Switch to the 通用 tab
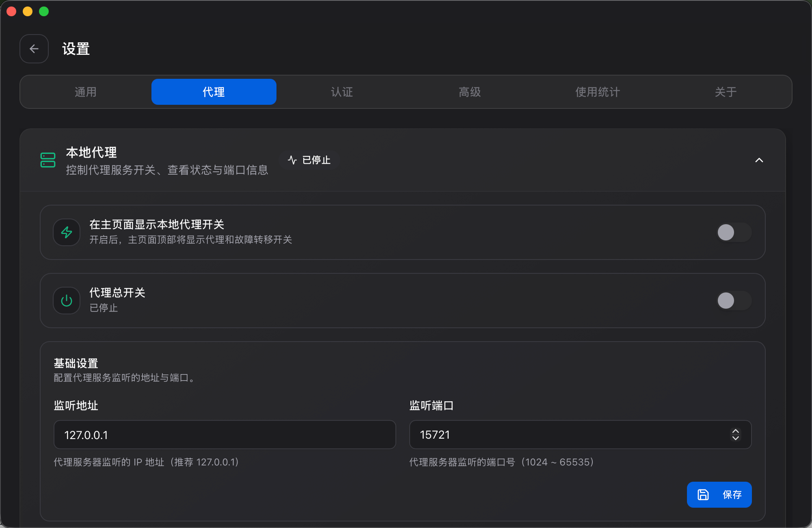812x528 pixels. [x=86, y=92]
